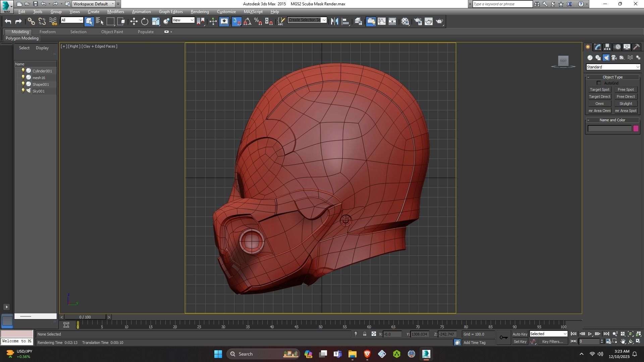Toggle visibility bulb for Sky001
Viewport: 644px width, 362px height.
pyautogui.click(x=23, y=90)
